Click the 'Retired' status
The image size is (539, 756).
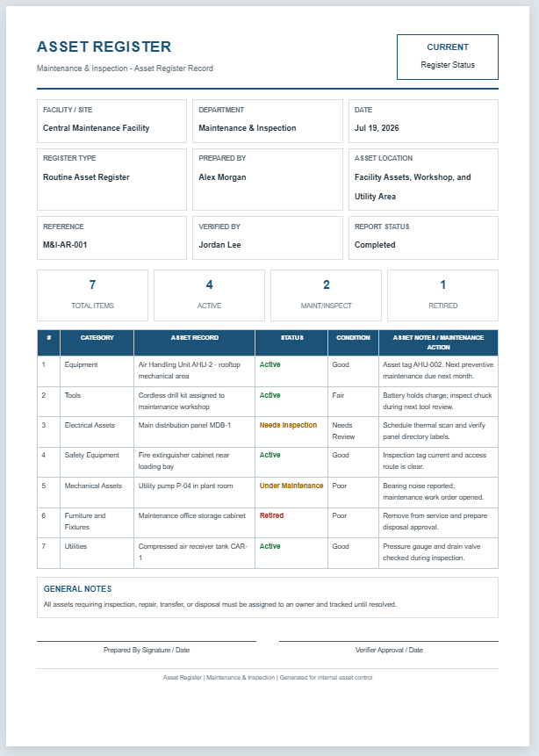click(271, 516)
